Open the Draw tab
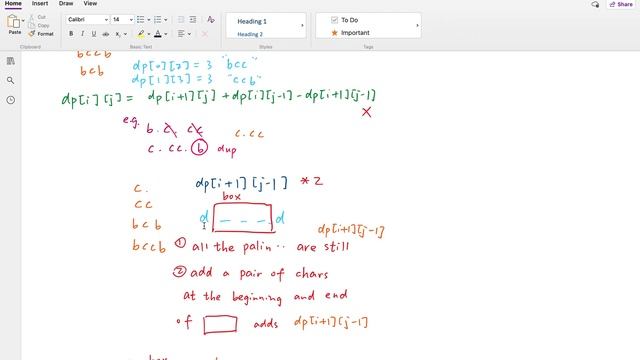Viewport: 640px width, 360px height. 66,3
